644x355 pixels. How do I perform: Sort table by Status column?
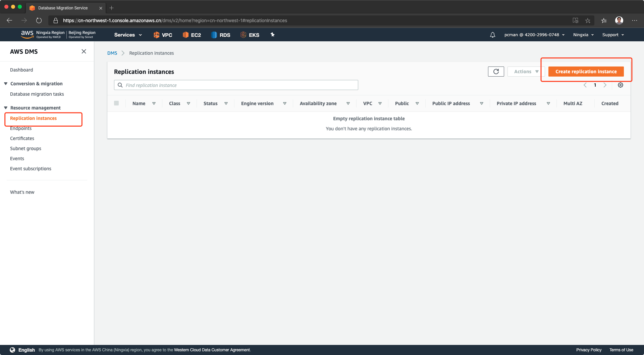(211, 103)
